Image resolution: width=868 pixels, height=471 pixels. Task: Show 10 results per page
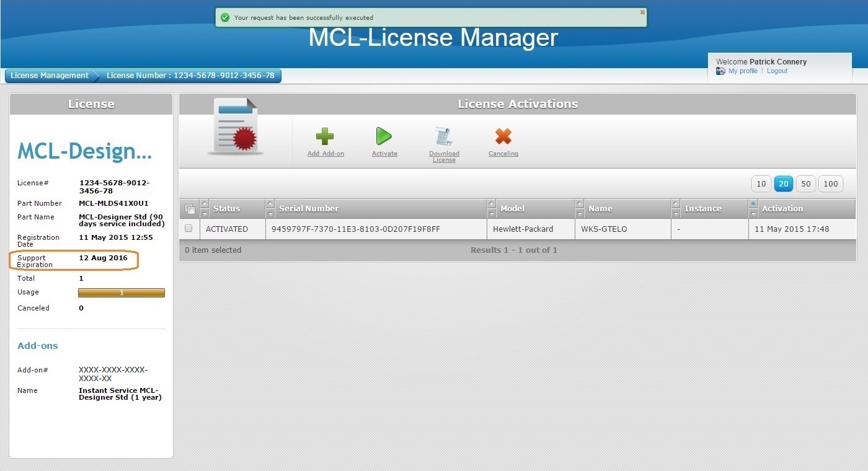pos(761,184)
